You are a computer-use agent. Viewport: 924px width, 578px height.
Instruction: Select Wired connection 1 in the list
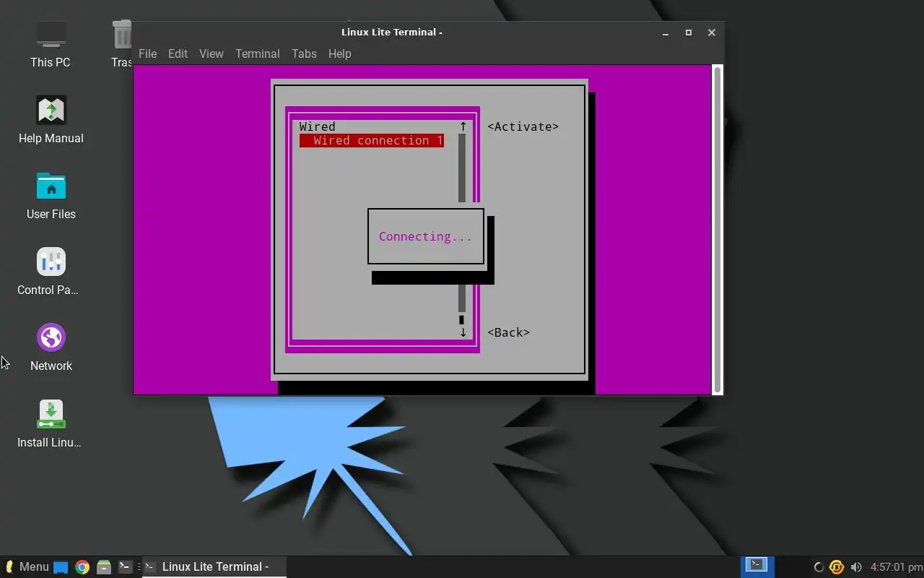point(372,140)
